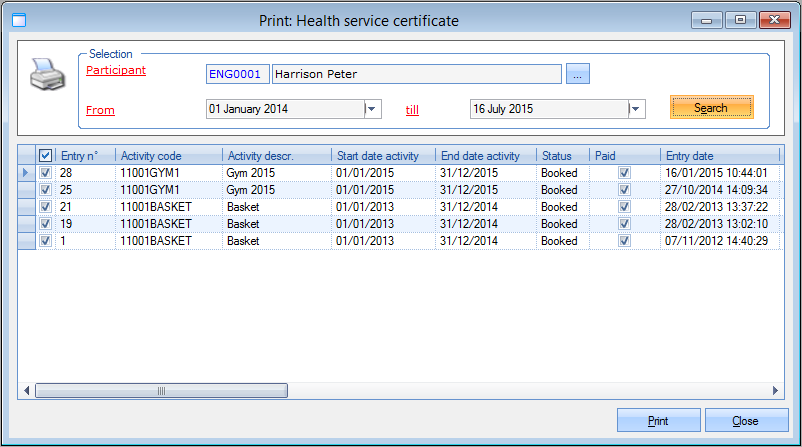Click the printer icon
The image size is (802, 447).
pos(46,74)
